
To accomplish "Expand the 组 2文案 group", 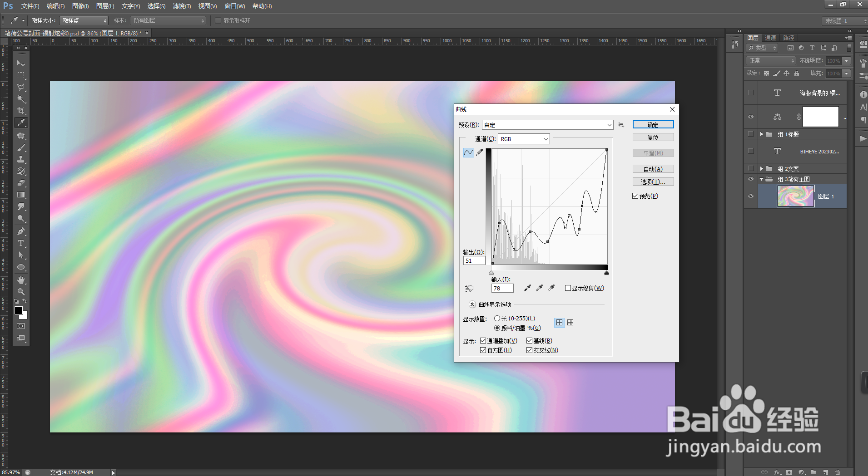I will 762,169.
